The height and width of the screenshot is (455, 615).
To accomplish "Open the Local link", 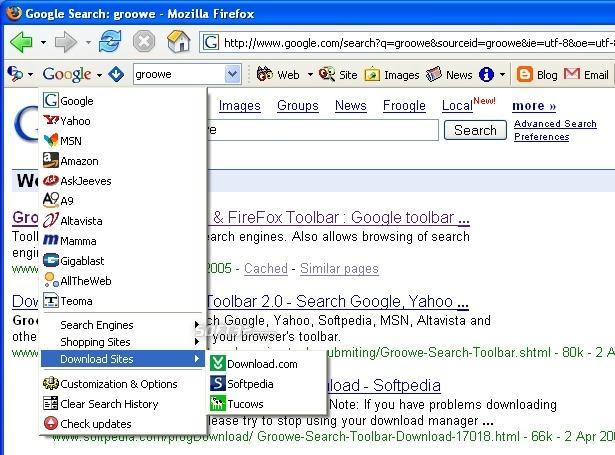I will (457, 106).
